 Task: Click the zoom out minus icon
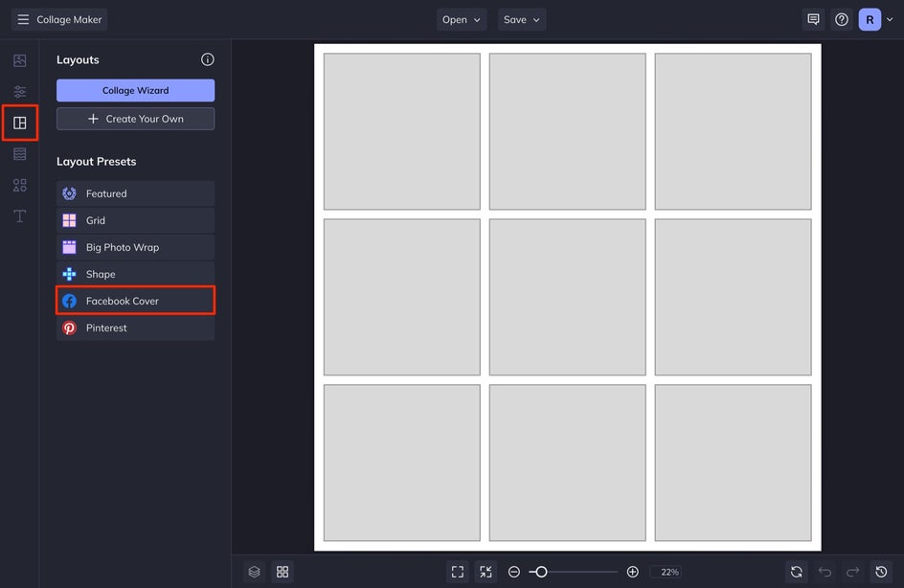[513, 572]
